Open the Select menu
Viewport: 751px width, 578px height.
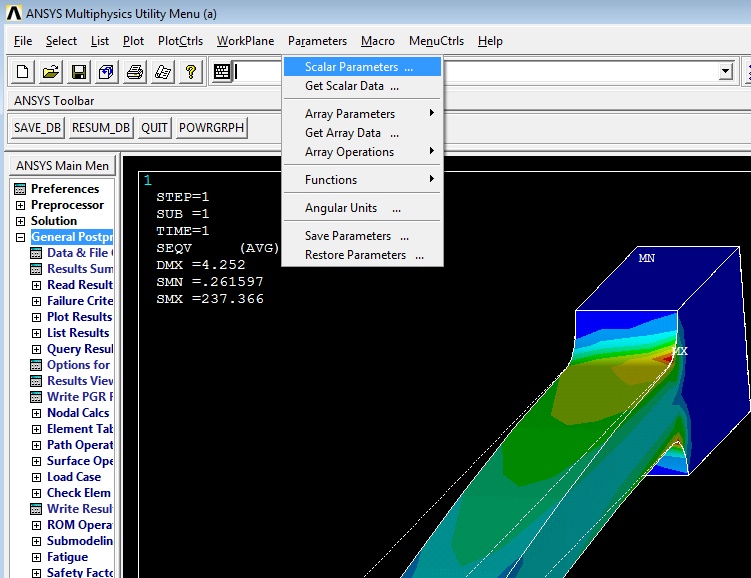[61, 41]
